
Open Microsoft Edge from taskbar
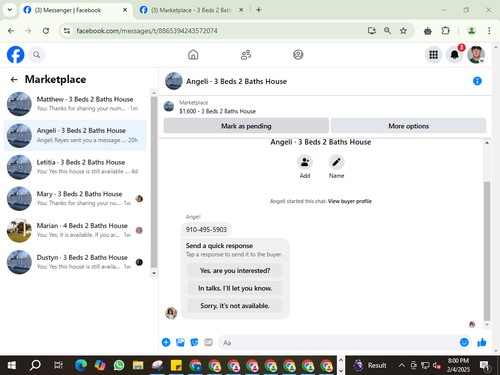[x=81, y=365]
